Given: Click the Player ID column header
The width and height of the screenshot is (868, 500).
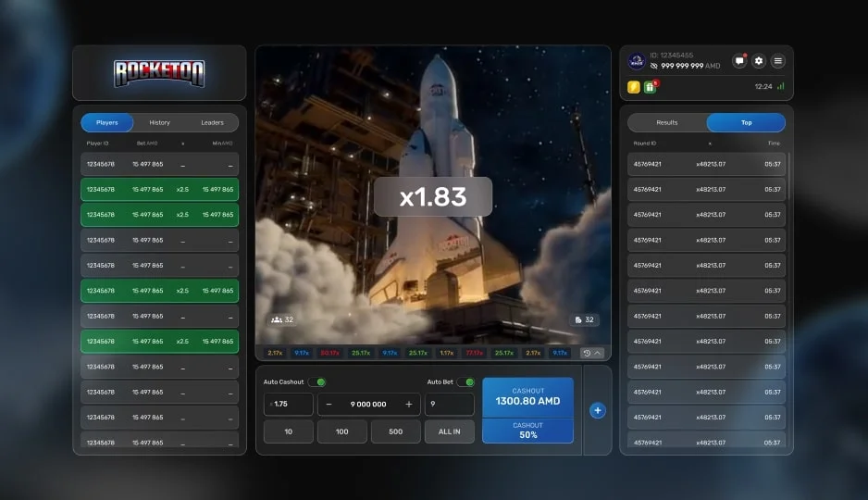Looking at the screenshot, I should (x=97, y=144).
